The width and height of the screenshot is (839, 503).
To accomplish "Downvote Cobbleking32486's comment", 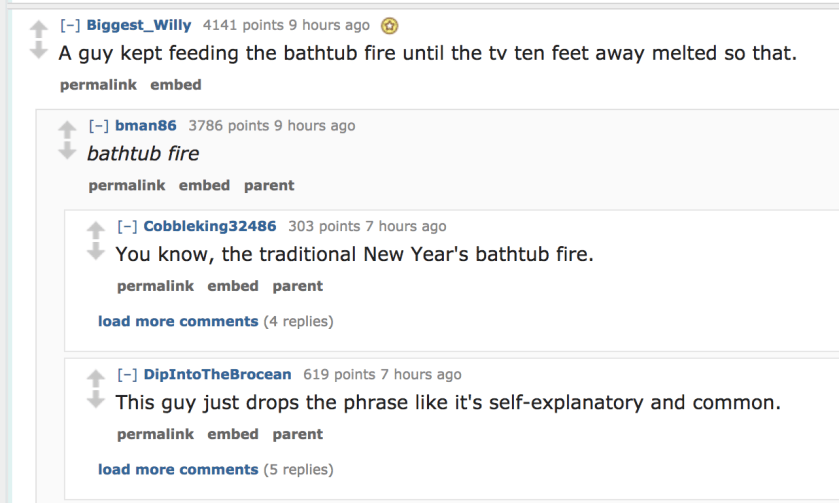I will pos(97,249).
